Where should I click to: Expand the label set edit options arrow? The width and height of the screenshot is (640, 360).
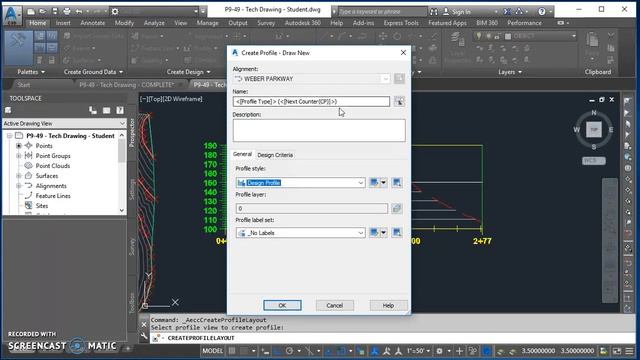383,233
